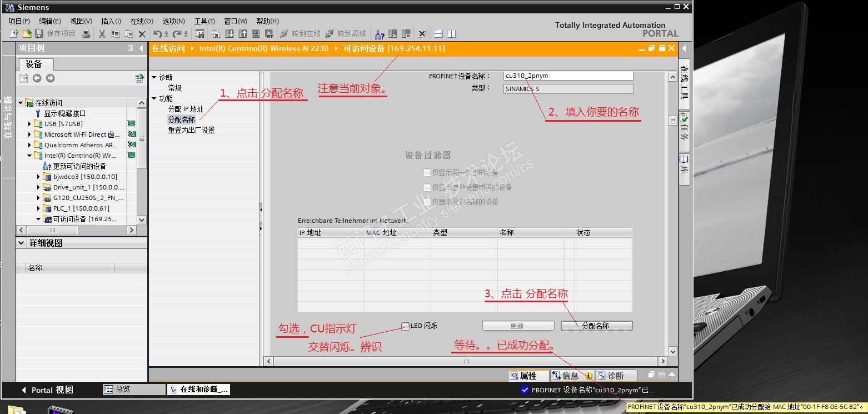Click the upload from device icon

242,34
